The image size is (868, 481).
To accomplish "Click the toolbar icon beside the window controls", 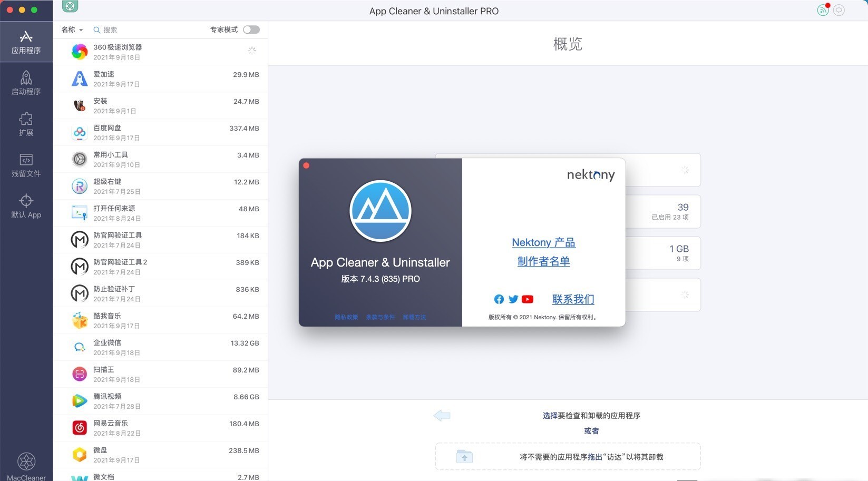I will (70, 6).
